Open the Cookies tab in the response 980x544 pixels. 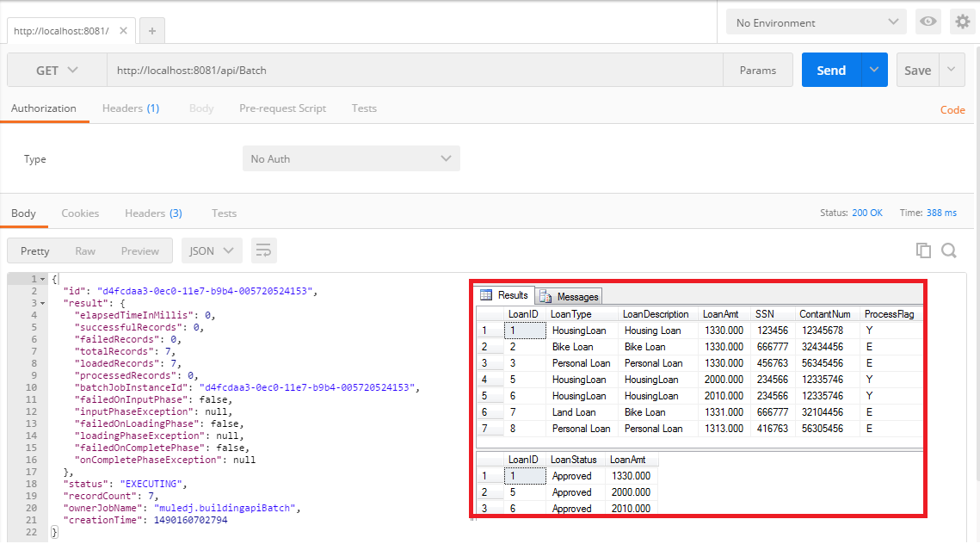[80, 213]
